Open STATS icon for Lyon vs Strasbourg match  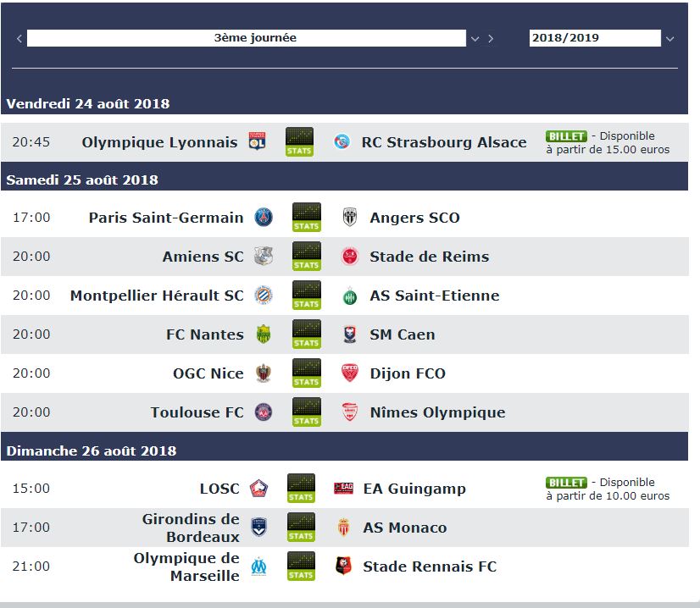click(299, 142)
